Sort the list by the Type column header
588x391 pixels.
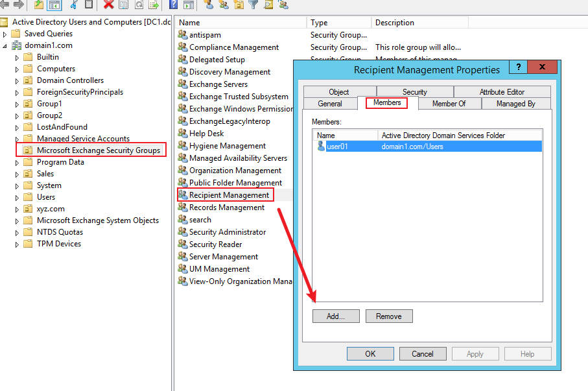tap(339, 23)
